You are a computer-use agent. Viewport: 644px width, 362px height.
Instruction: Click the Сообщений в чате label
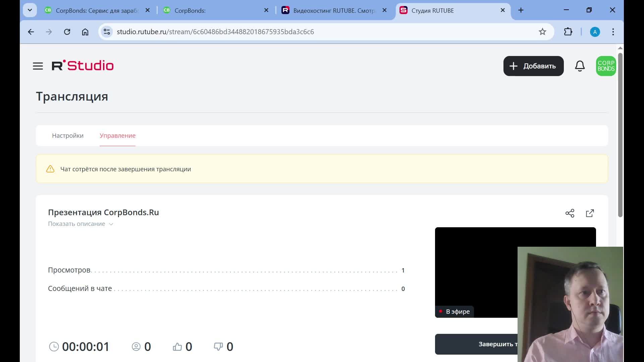pyautogui.click(x=80, y=289)
